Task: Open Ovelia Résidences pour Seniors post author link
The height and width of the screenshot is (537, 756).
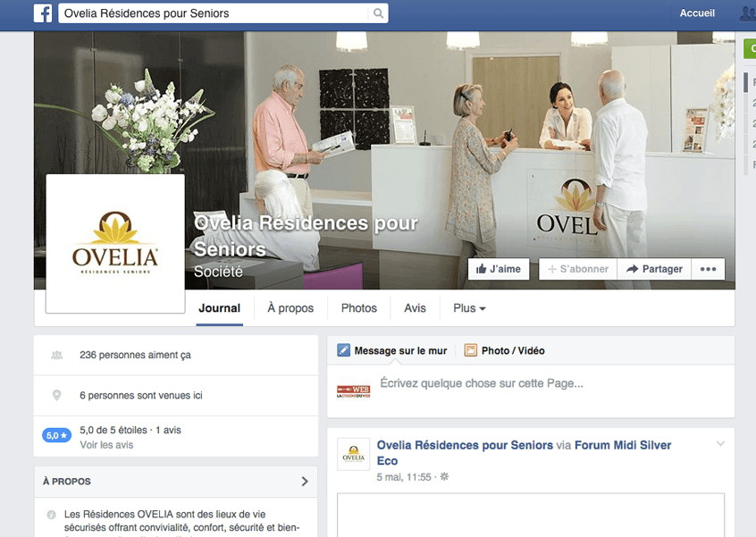Action: [465, 445]
